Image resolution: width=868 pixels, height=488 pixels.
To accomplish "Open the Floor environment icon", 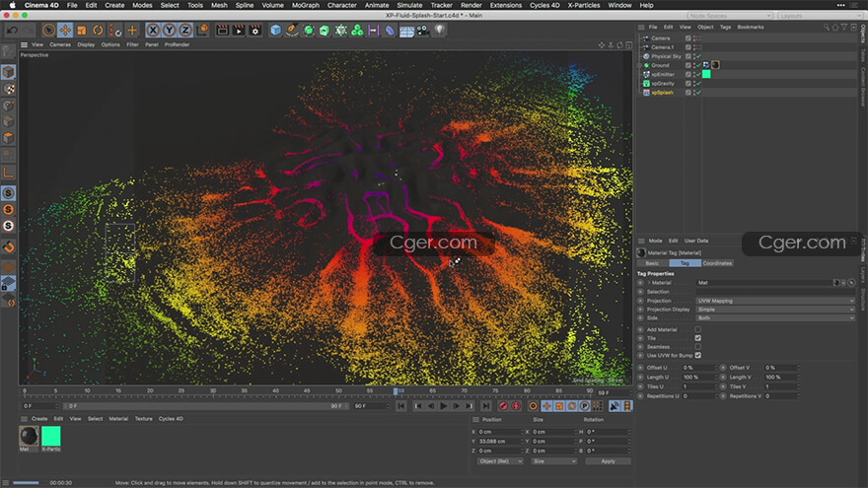I will click(x=406, y=31).
